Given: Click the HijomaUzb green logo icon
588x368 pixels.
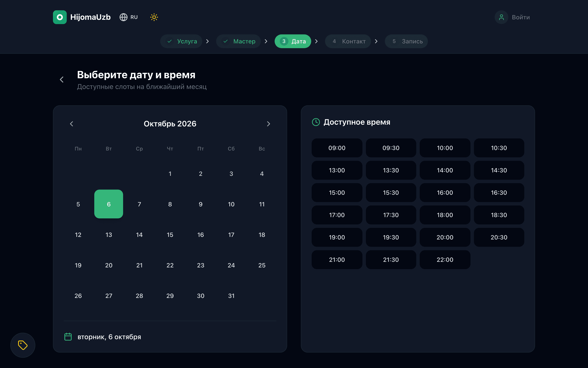Looking at the screenshot, I should click(60, 17).
